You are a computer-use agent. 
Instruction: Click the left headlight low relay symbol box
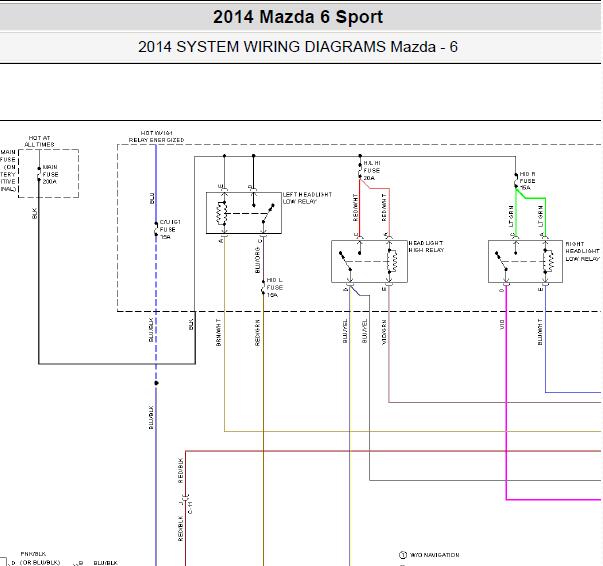tap(244, 213)
